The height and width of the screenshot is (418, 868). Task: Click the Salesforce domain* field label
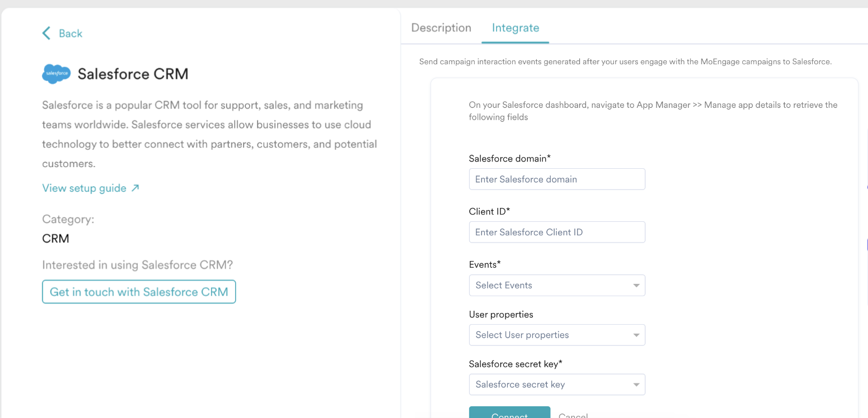(510, 159)
